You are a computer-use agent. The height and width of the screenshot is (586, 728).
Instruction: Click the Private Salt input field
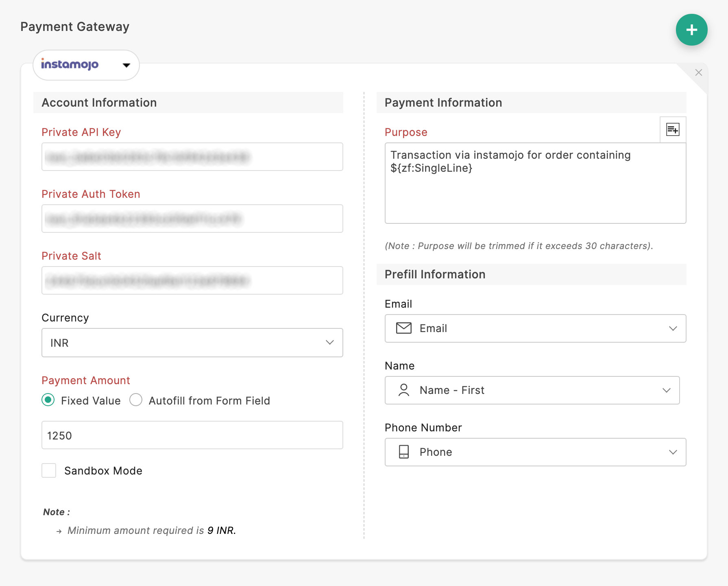[x=192, y=280]
